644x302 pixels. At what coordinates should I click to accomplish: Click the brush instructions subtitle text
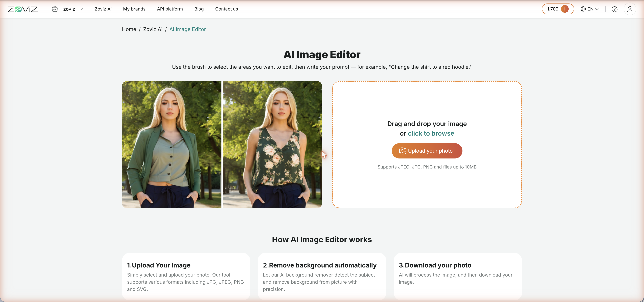click(x=322, y=67)
